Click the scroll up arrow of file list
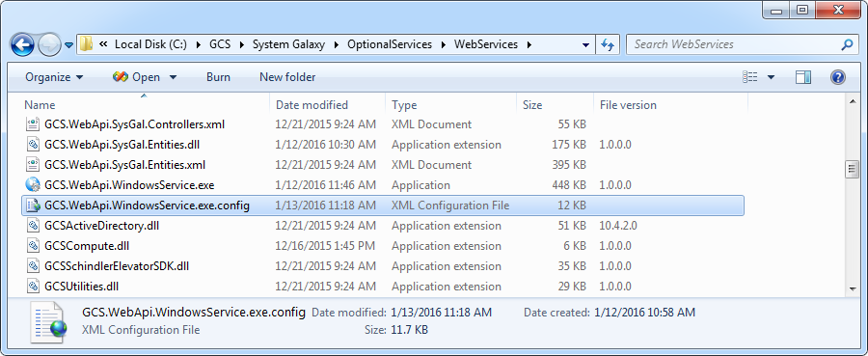The image size is (868, 356). tap(853, 102)
